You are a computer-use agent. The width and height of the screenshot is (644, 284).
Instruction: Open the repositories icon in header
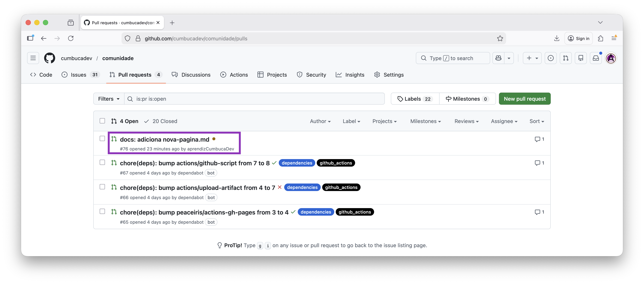pos(581,58)
